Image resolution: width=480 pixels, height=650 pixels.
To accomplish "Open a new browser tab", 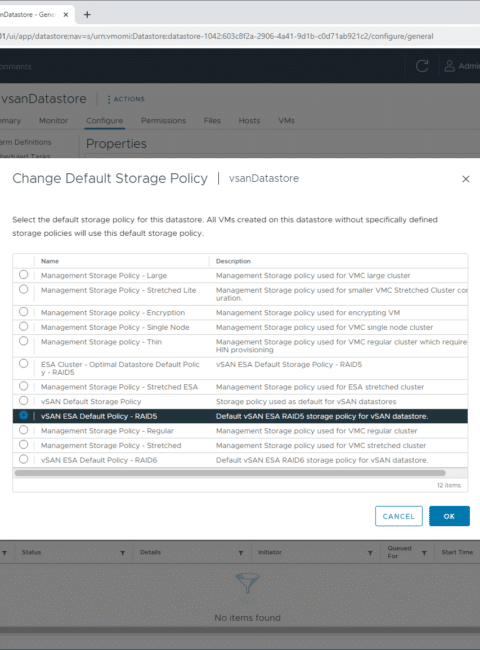I will [x=87, y=15].
